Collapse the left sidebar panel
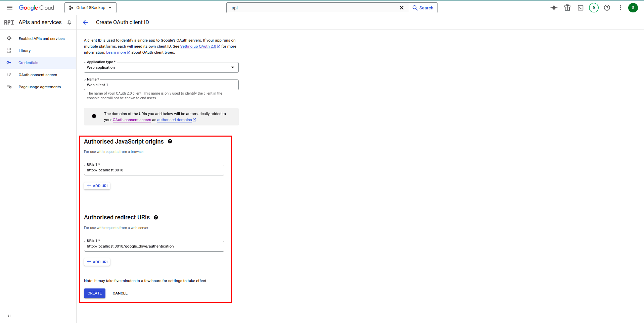Screen dimensions: 644x323 9,316
